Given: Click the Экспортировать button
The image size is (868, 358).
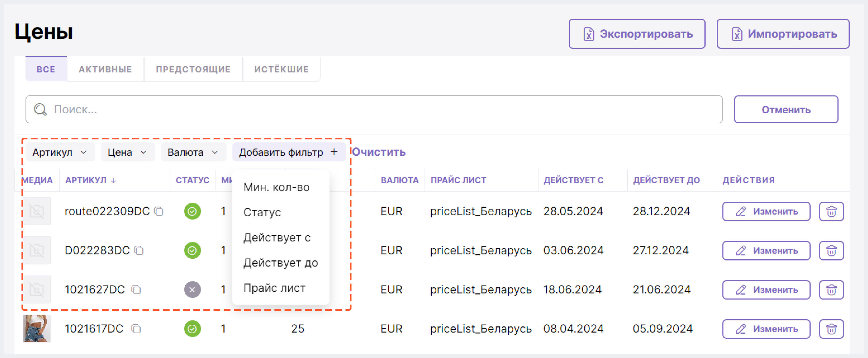Looking at the screenshot, I should [x=637, y=34].
